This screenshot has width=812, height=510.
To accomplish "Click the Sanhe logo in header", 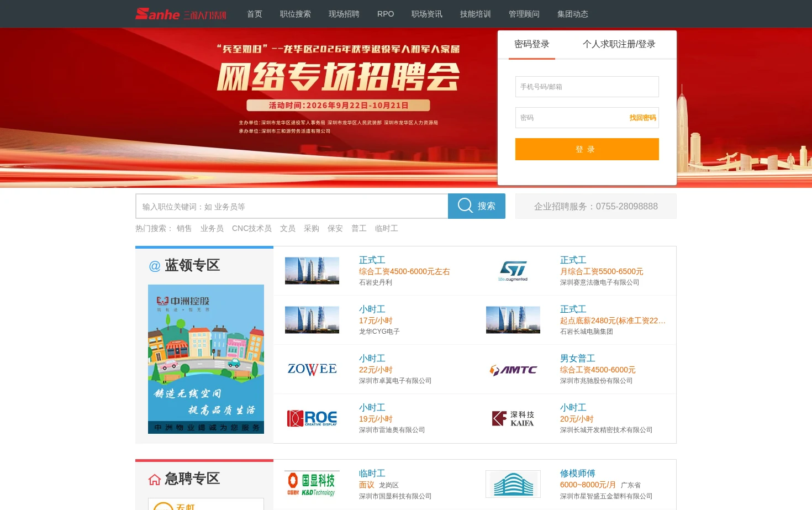I will tap(181, 14).
